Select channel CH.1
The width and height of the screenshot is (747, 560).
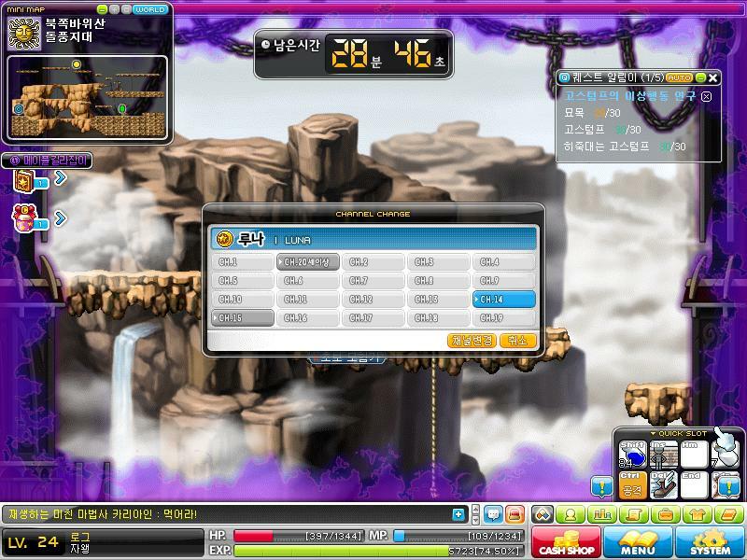[x=243, y=262]
